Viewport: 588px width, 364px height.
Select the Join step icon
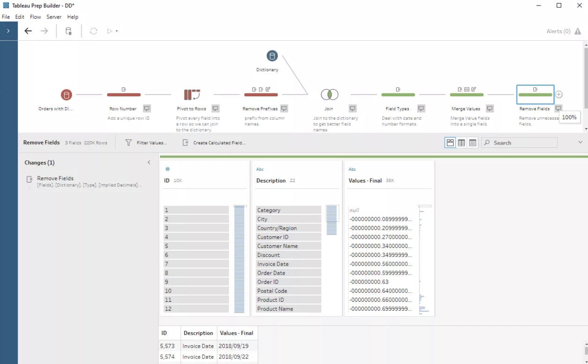[329, 95]
